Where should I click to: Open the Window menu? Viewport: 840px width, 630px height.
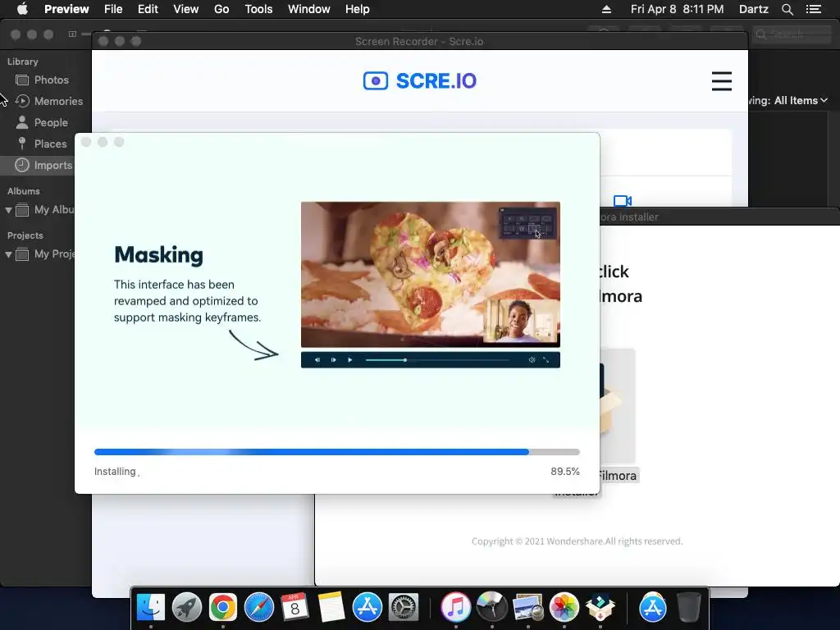[x=309, y=9]
